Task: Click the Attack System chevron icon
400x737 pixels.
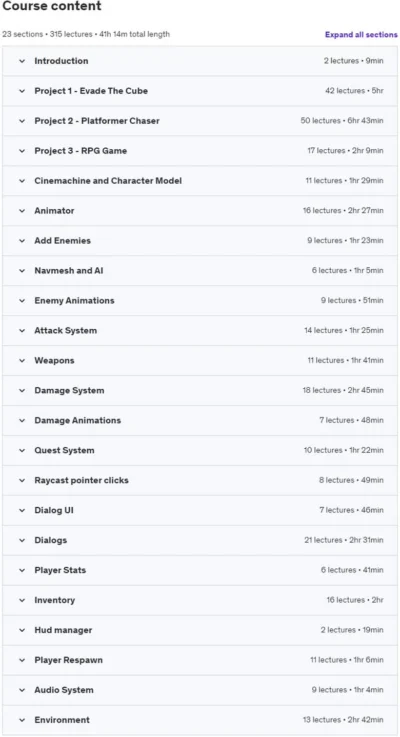Action: (22, 331)
